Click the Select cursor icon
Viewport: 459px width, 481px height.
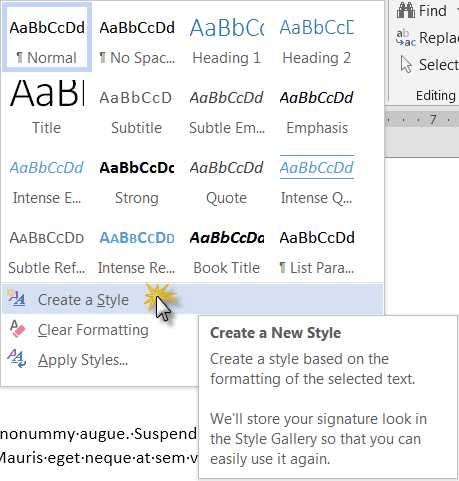point(406,64)
